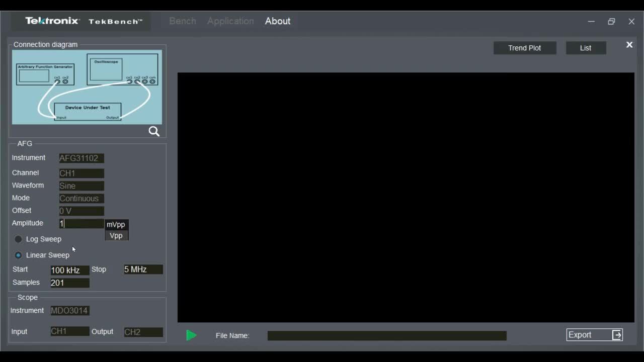Click the List button
644x362 pixels.
pyautogui.click(x=586, y=48)
